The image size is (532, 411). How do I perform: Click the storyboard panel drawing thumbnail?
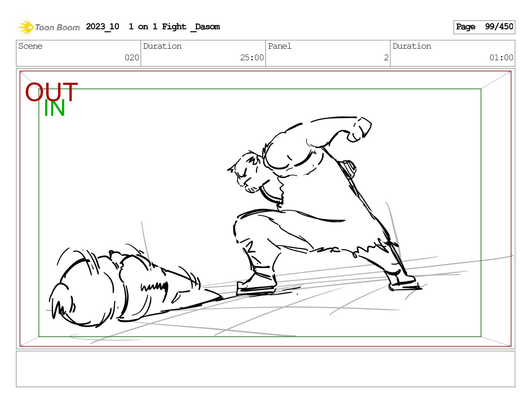pos(265,209)
